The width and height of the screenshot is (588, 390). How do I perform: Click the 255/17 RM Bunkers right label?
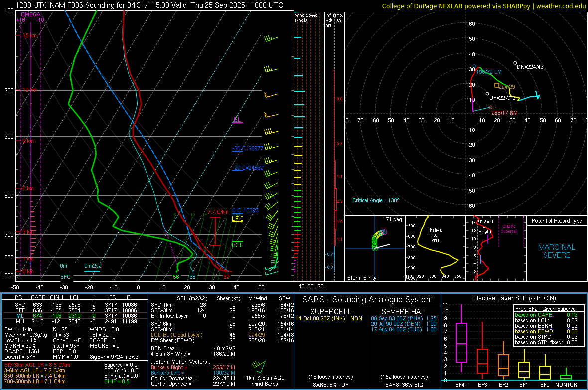pos(504,113)
